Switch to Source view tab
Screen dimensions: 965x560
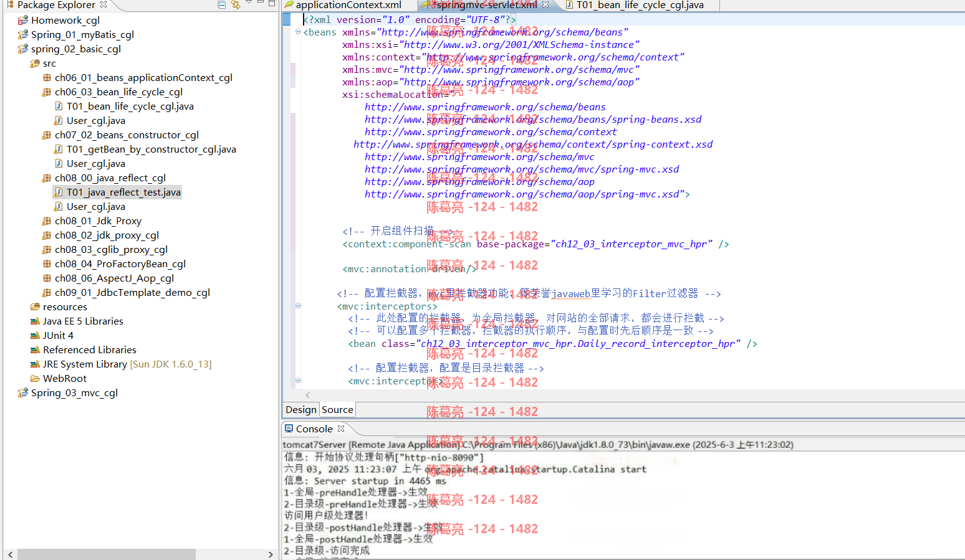pos(337,409)
